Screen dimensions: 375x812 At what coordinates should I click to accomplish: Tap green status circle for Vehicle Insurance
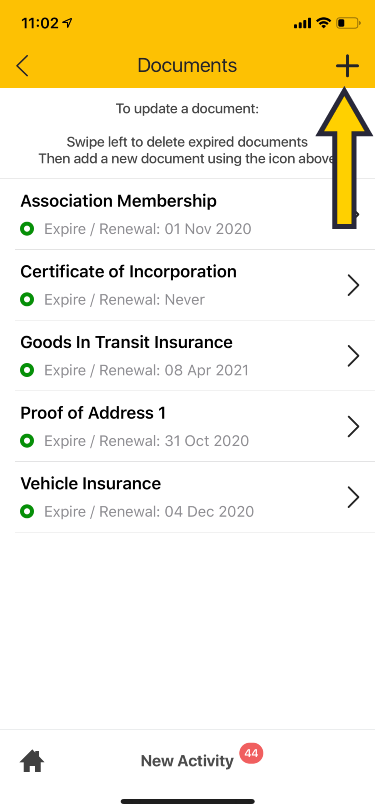tap(27, 512)
